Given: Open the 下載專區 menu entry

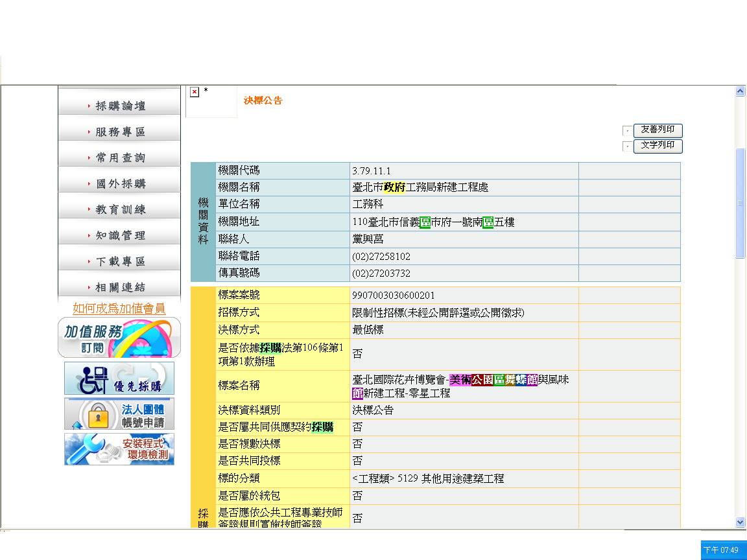Looking at the screenshot, I should (x=119, y=261).
